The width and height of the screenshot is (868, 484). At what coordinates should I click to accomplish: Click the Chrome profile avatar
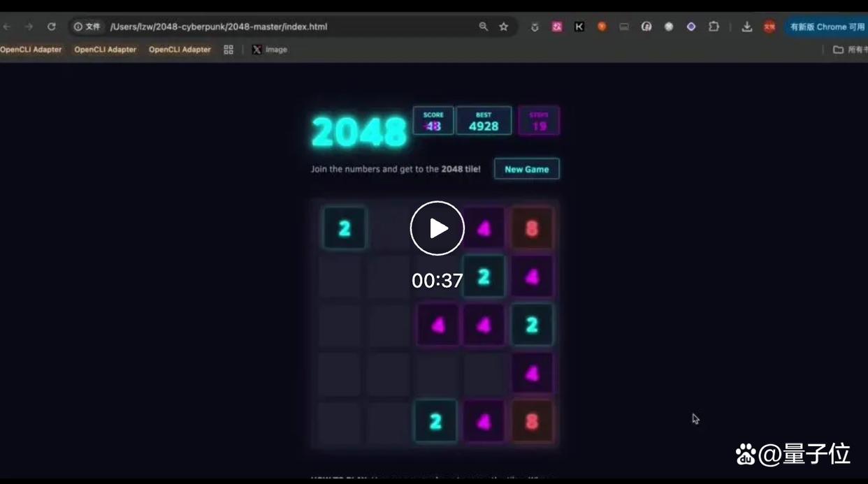tap(769, 27)
